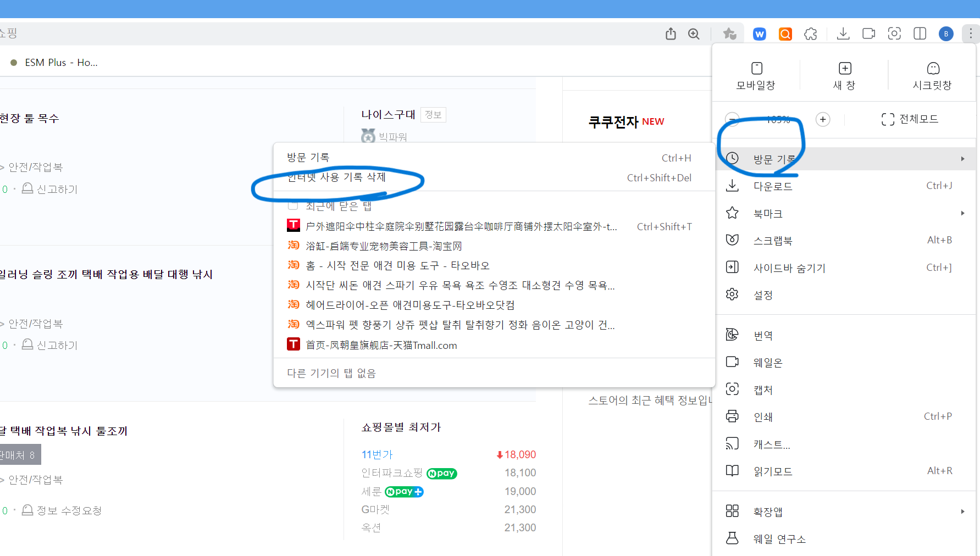Click the book icon beside 읽기모드
This screenshot has height=556, width=980.
tap(732, 470)
